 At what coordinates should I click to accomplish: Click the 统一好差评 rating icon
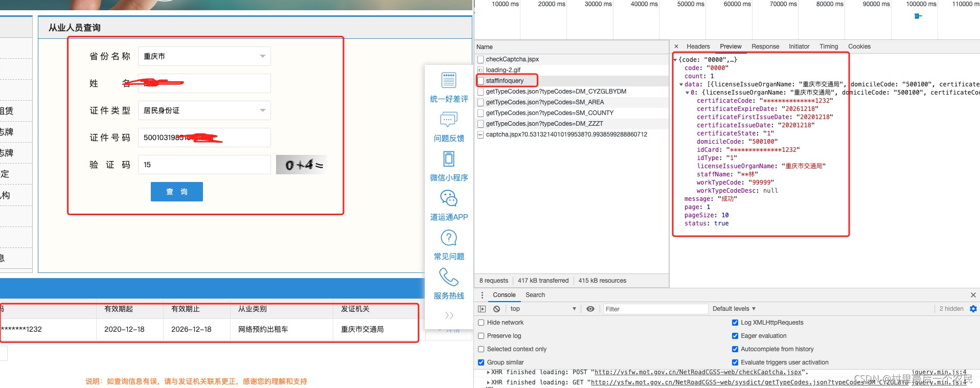pos(448,80)
